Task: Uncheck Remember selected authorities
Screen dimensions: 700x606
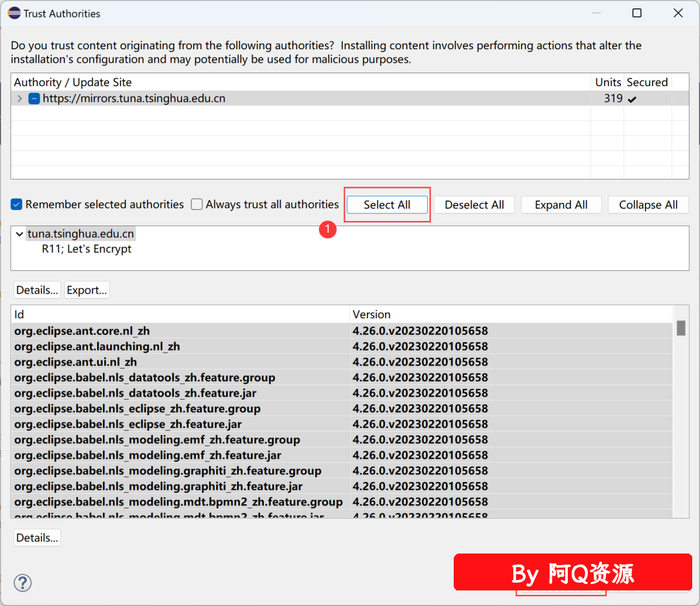Action: coord(16,204)
